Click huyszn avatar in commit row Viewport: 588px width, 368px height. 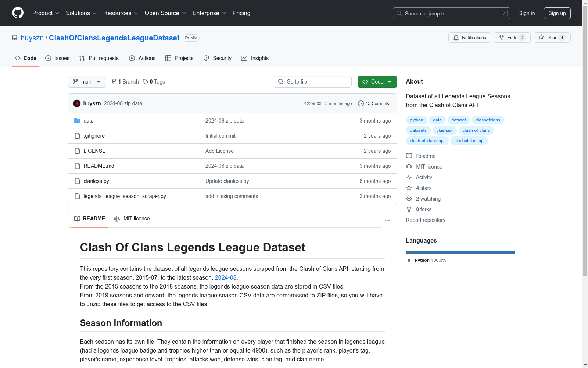coord(77,103)
